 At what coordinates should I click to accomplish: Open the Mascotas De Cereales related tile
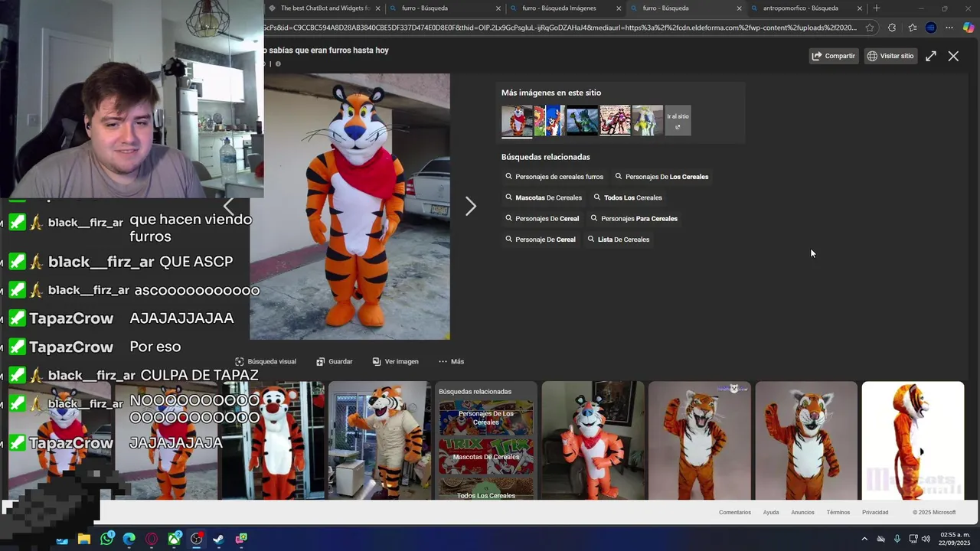[x=485, y=457]
